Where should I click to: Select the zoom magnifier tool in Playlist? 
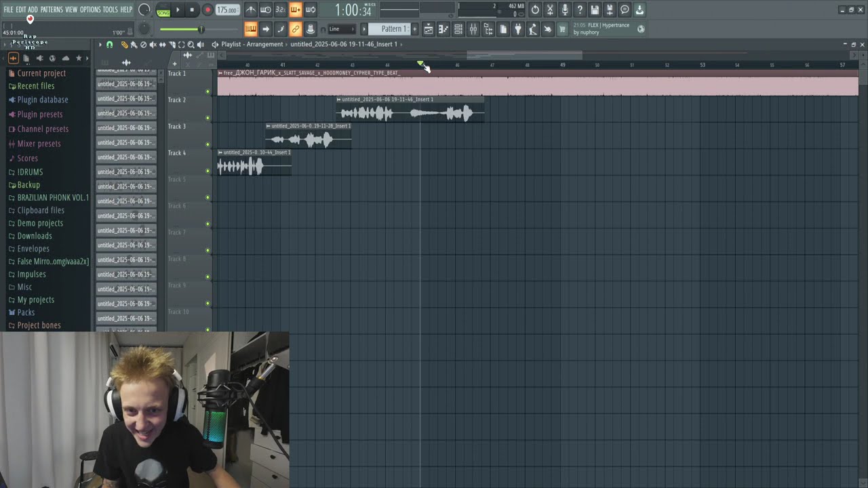[x=191, y=45]
